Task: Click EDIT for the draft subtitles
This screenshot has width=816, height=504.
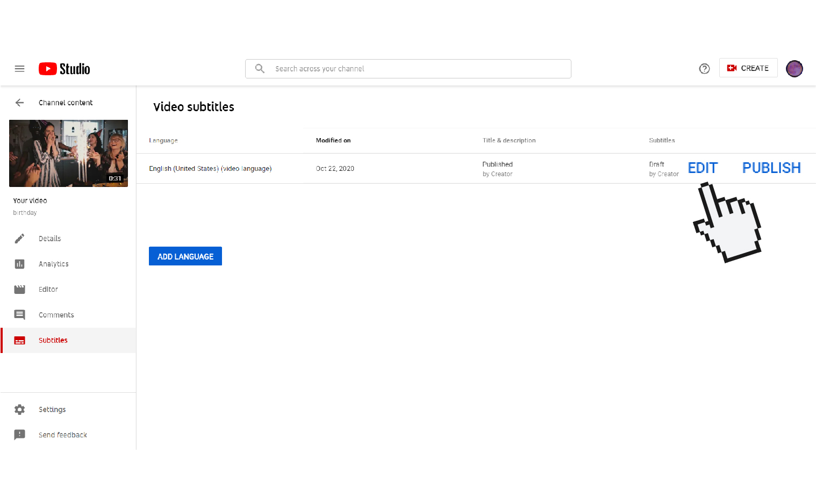Action: [x=703, y=168]
